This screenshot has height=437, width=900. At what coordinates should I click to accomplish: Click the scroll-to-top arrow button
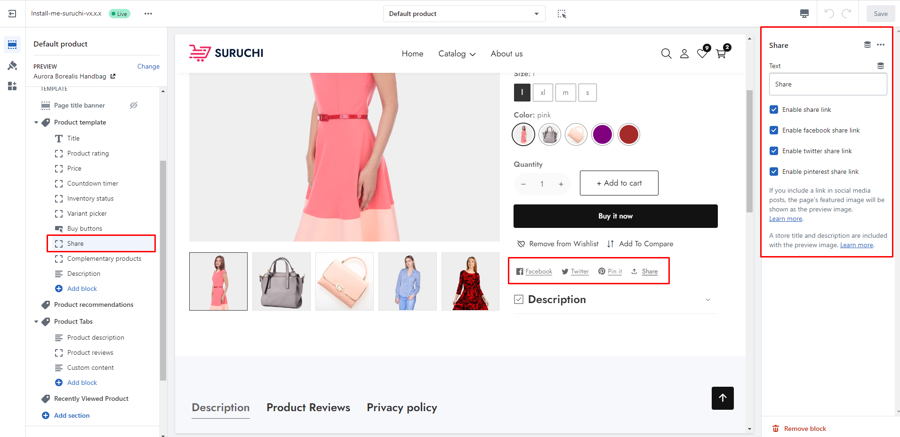click(722, 398)
